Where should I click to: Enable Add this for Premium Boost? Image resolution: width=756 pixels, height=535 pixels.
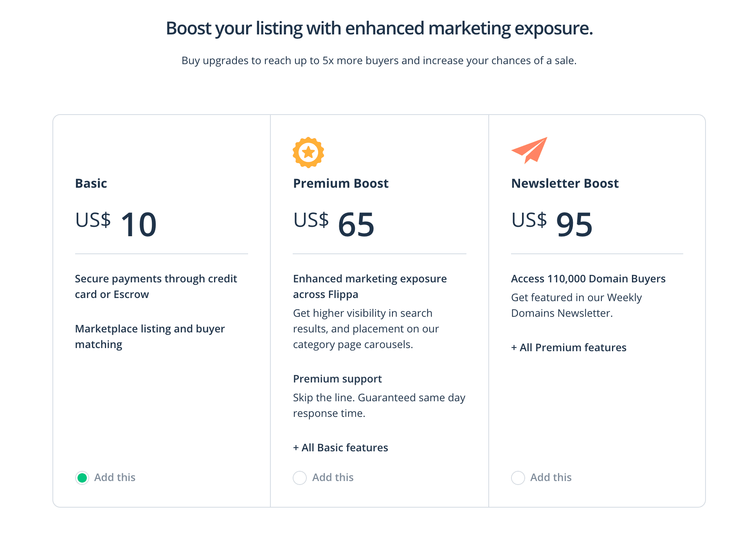coord(300,478)
